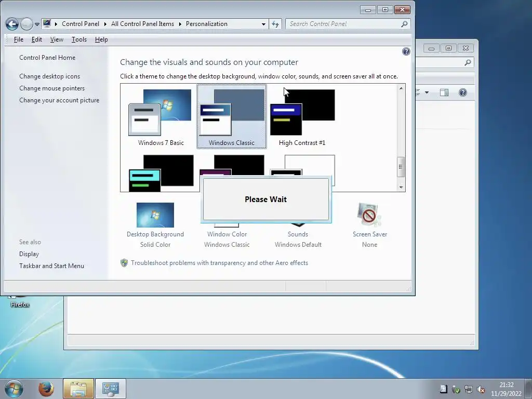This screenshot has height=399, width=532.
Task: Close the Personalization window
Action: 402,10
